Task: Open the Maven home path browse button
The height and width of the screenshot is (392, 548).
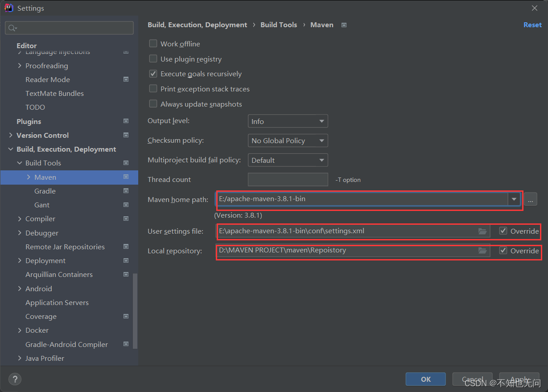Action: pyautogui.click(x=530, y=199)
